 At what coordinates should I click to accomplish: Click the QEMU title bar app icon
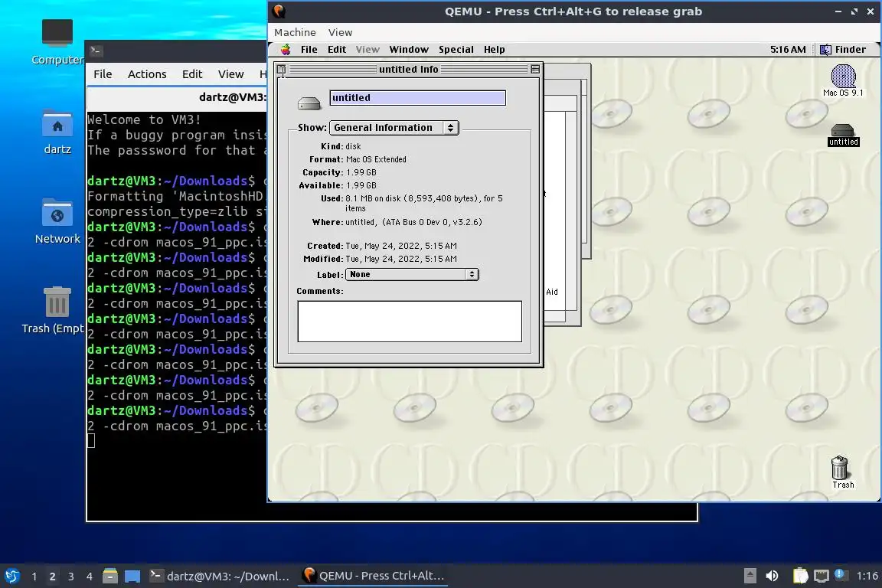point(279,11)
